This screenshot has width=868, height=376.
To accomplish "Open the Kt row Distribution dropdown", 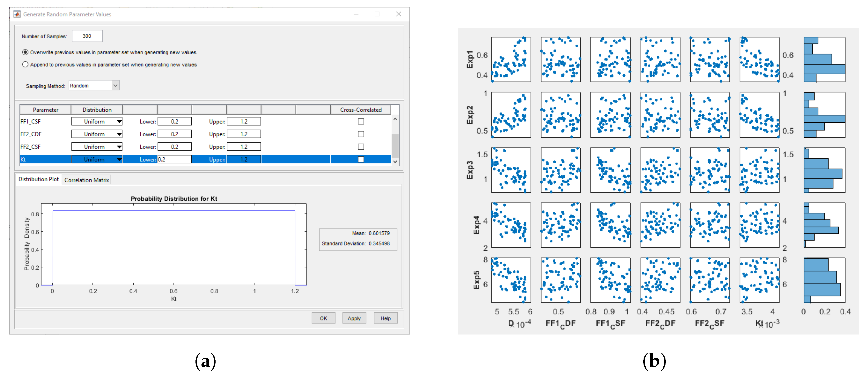I will 119,159.
